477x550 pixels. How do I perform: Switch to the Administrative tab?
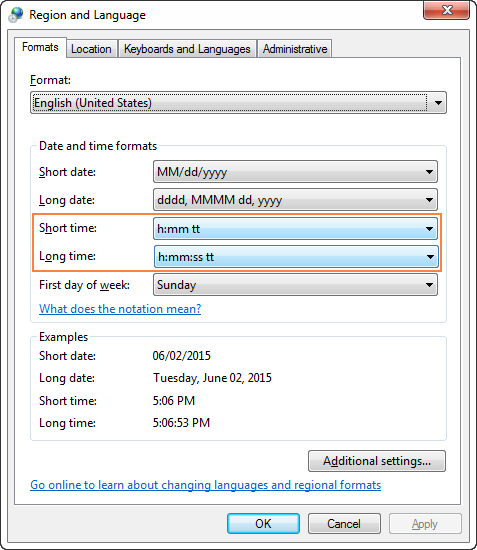[295, 49]
